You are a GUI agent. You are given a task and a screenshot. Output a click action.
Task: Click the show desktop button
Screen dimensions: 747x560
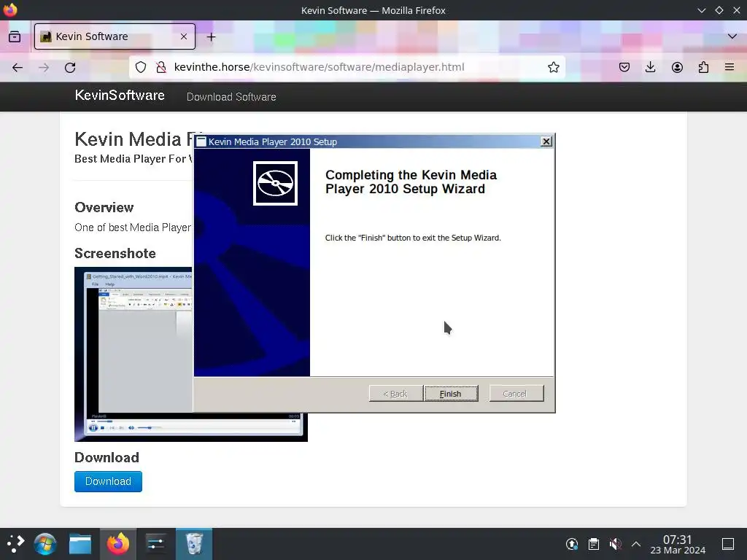[728, 544]
